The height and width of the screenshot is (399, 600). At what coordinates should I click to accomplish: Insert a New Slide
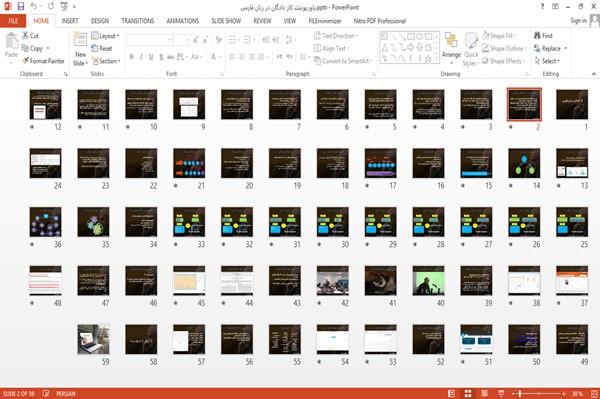tap(80, 49)
